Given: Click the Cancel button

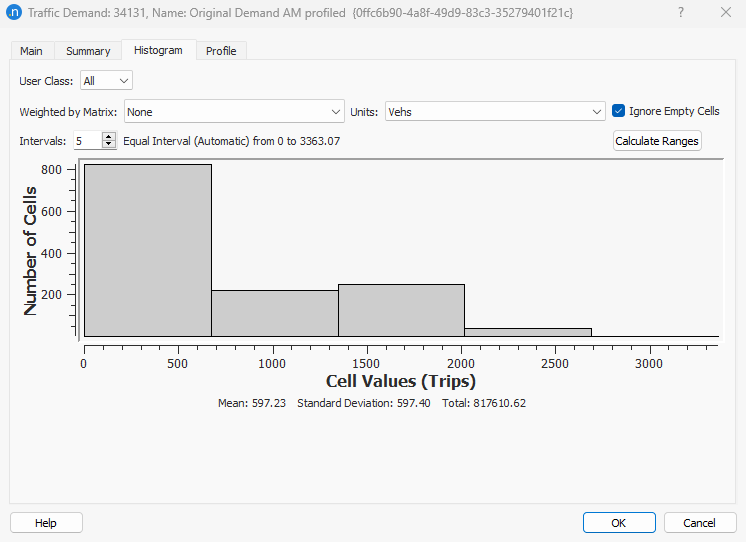Looking at the screenshot, I should tap(699, 523).
